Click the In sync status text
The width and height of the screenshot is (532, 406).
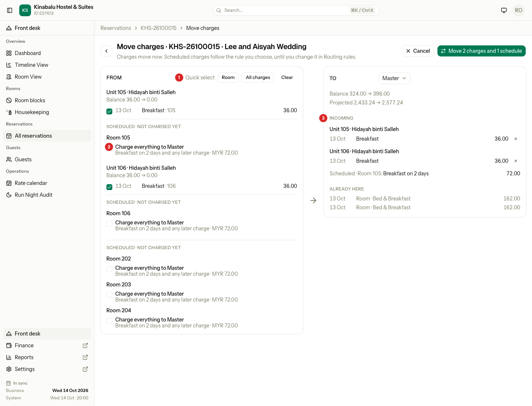coord(20,383)
